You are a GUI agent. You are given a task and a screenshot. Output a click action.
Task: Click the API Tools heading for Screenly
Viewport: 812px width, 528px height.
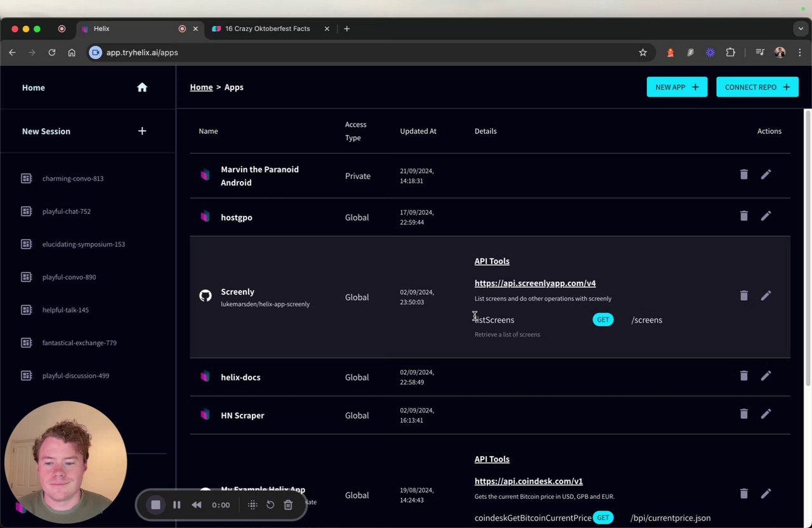pyautogui.click(x=492, y=261)
